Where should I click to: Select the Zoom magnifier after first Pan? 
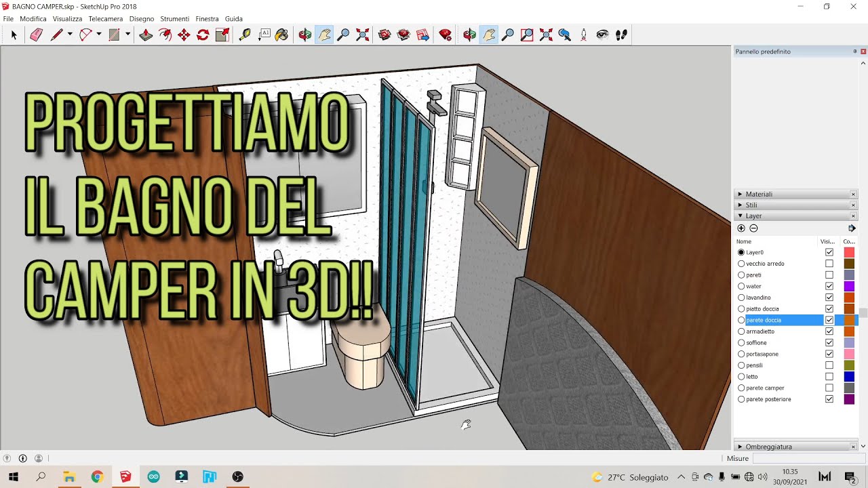coord(343,35)
